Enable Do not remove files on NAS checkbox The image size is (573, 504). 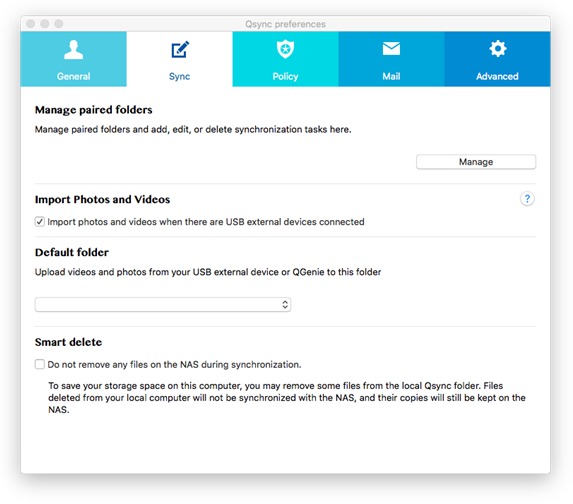[x=40, y=364]
